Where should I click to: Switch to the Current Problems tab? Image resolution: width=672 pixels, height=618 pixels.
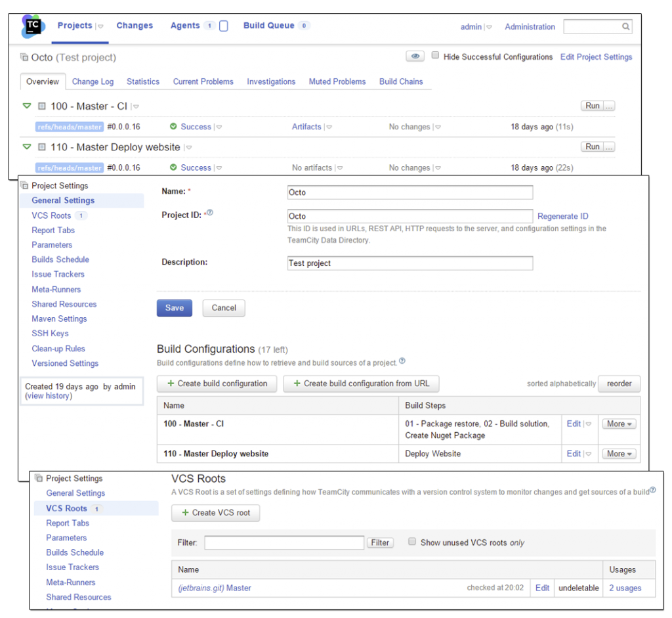point(203,81)
